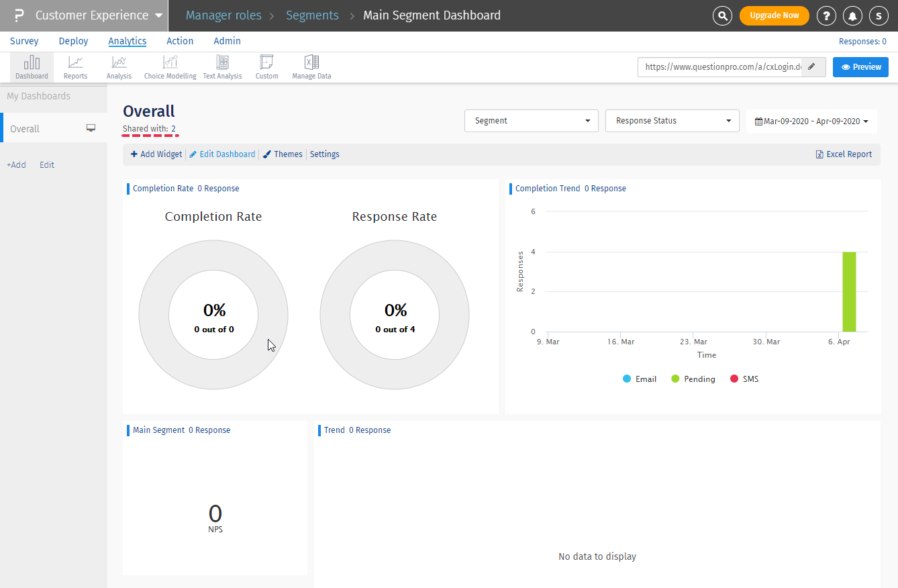Open the notifications bell icon
Screen dimensions: 898x588
click(x=852, y=15)
